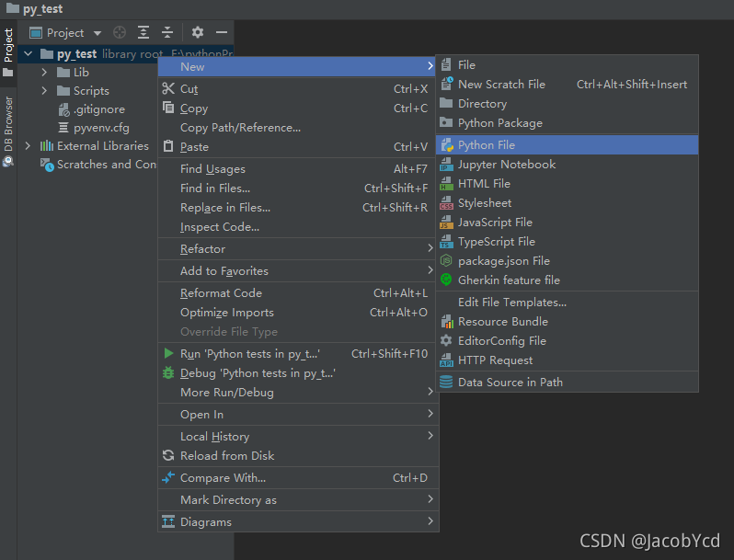
Task: Click the Python Package icon
Action: click(x=447, y=122)
